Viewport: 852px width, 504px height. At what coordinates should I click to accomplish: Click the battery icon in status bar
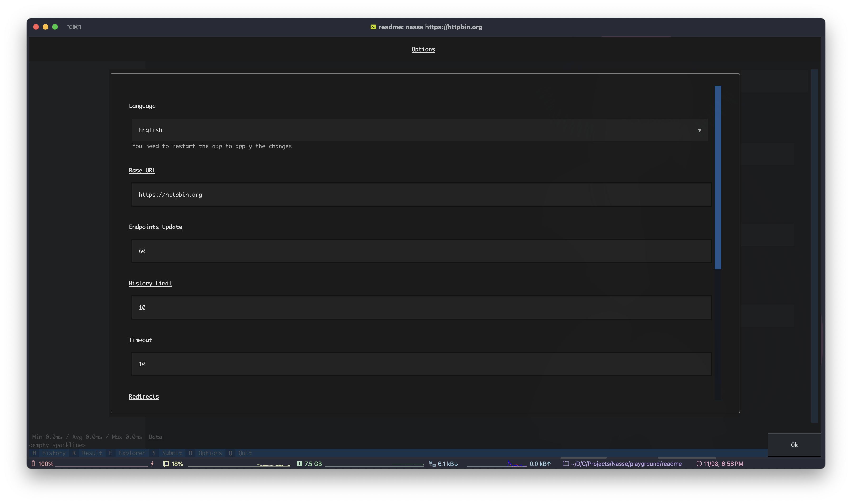[33, 463]
